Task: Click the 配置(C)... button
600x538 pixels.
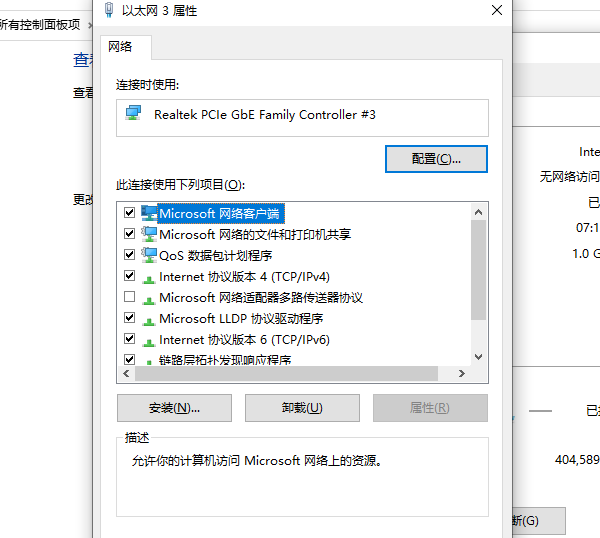Action: click(x=436, y=159)
